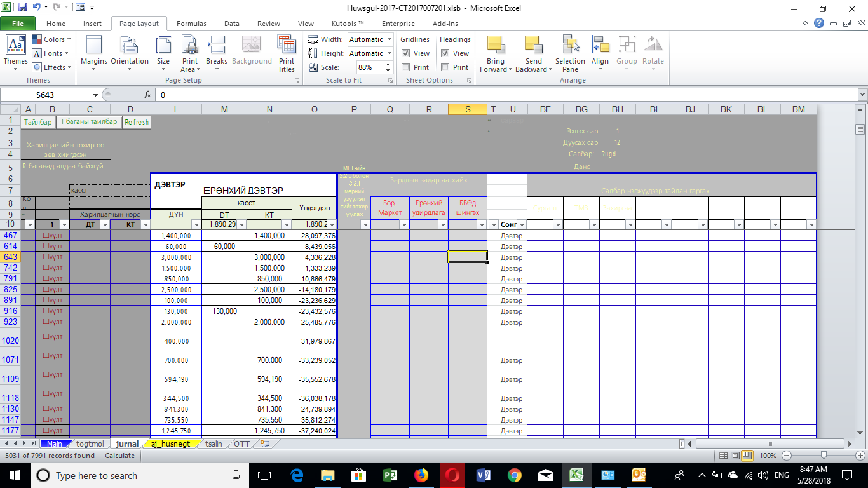The width and height of the screenshot is (868, 488).
Task: Open filter dropdown in column L
Action: click(196, 225)
